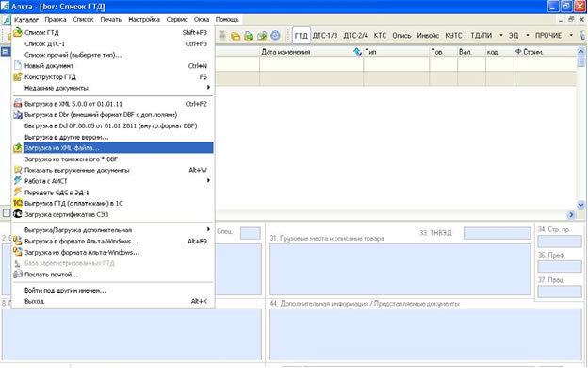This screenshot has width=588, height=368.
Task: Switch to the ДТС-2/4 tab
Action: tap(355, 35)
